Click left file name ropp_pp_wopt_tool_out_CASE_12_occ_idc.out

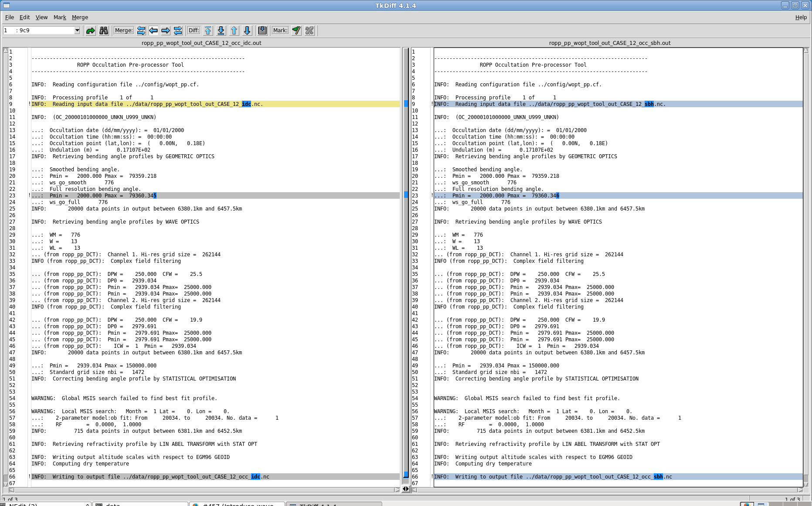(201, 43)
